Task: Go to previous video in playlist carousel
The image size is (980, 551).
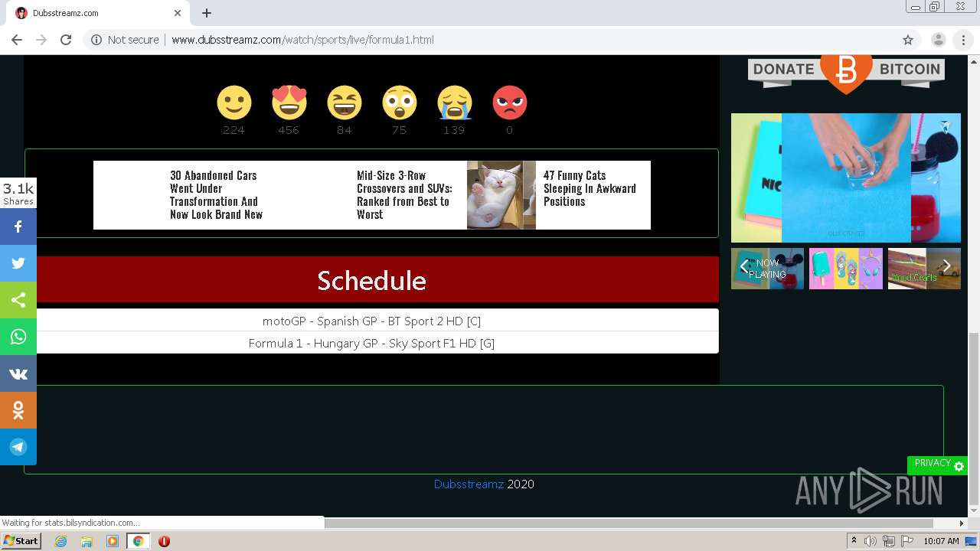Action: (x=743, y=266)
